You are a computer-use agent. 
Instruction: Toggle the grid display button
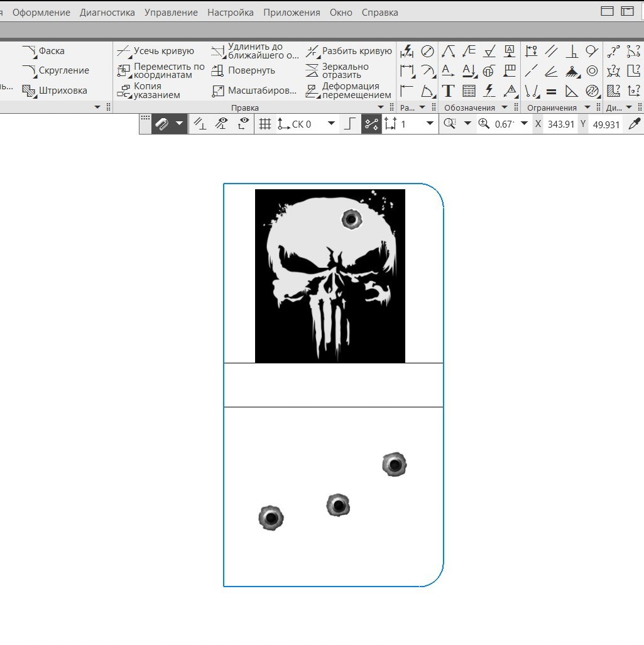tap(265, 124)
